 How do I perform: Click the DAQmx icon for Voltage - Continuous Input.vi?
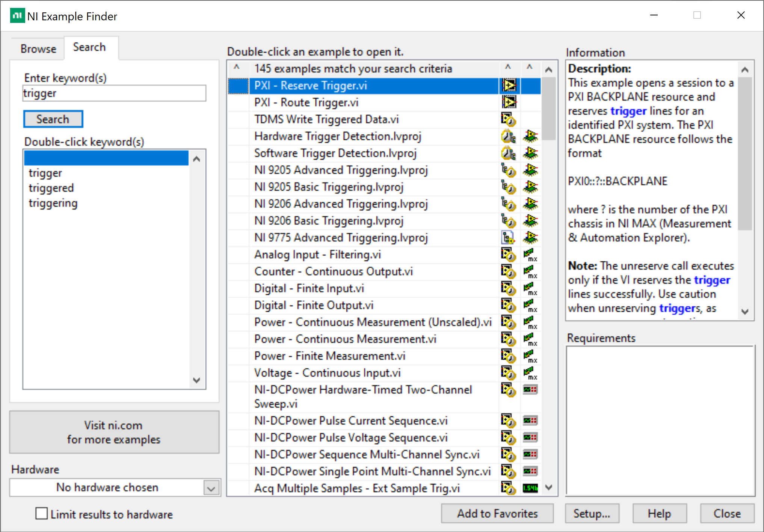click(530, 373)
